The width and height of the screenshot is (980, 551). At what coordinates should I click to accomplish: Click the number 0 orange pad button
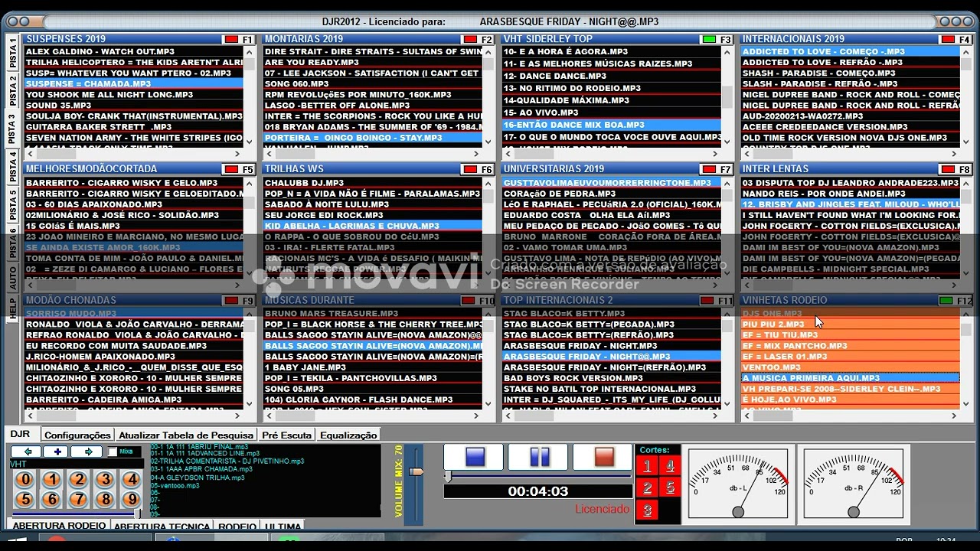pyautogui.click(x=25, y=480)
